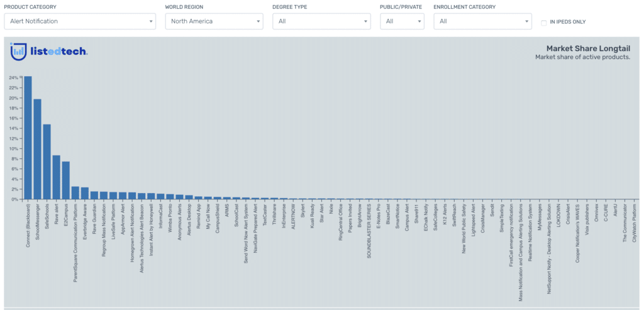Screen dimensions: 644x310
Task: Click the LiveSafe Platform label
Action: 113,221
